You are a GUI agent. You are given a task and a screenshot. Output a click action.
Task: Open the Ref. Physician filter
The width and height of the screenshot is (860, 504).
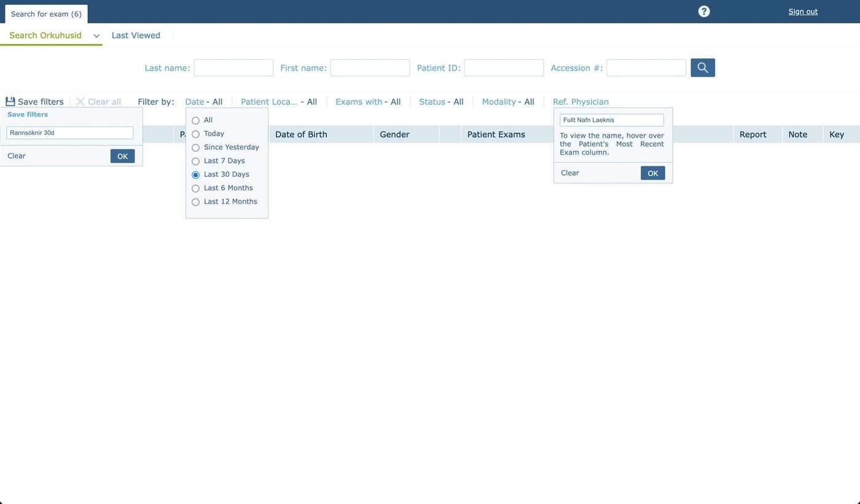click(x=580, y=101)
